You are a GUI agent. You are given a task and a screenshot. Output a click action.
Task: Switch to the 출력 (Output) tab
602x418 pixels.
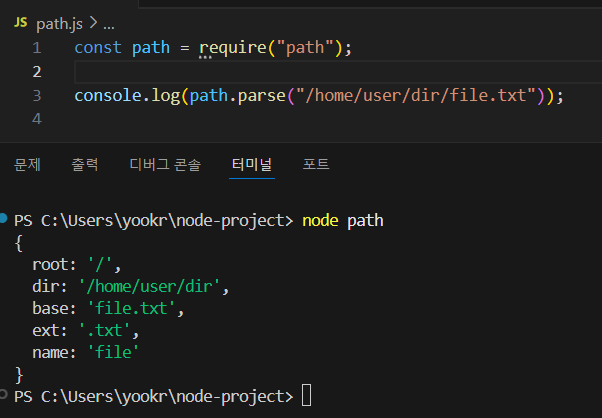click(85, 165)
